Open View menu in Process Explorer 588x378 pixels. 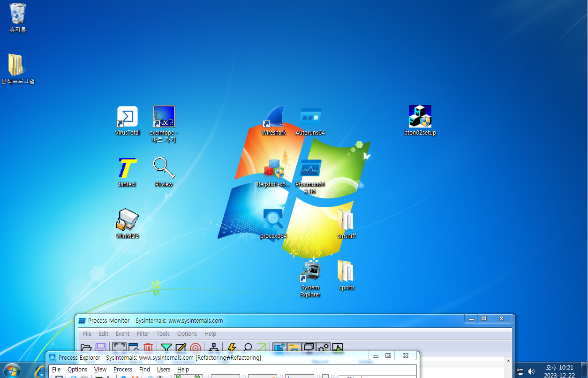click(100, 370)
